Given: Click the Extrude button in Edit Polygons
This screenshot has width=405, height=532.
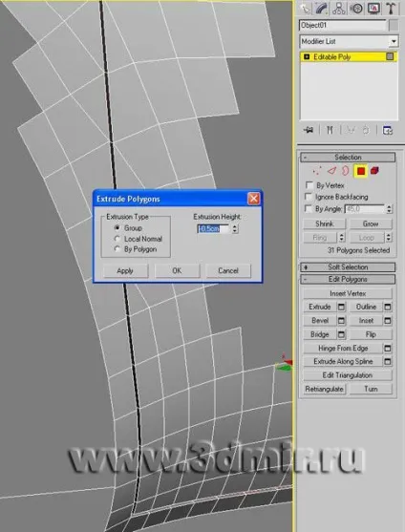Looking at the screenshot, I should tap(320, 307).
